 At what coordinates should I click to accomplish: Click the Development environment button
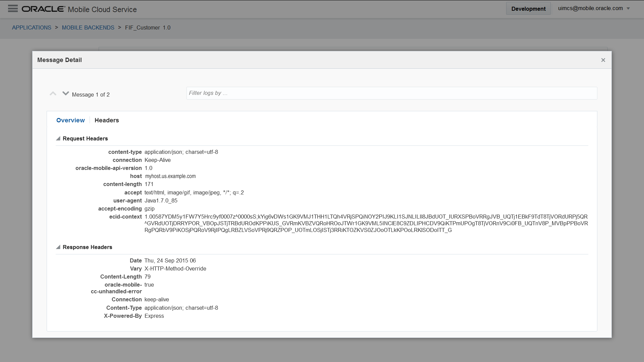click(528, 9)
